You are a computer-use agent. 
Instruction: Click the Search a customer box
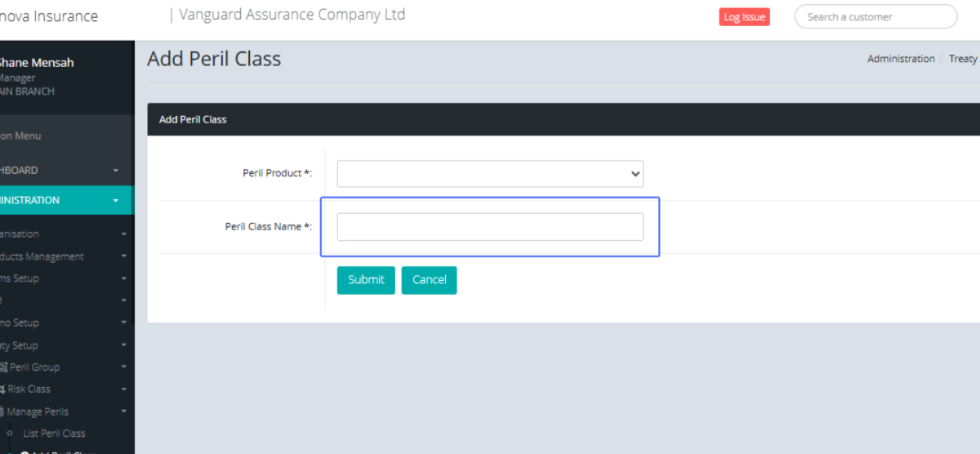coord(875,17)
